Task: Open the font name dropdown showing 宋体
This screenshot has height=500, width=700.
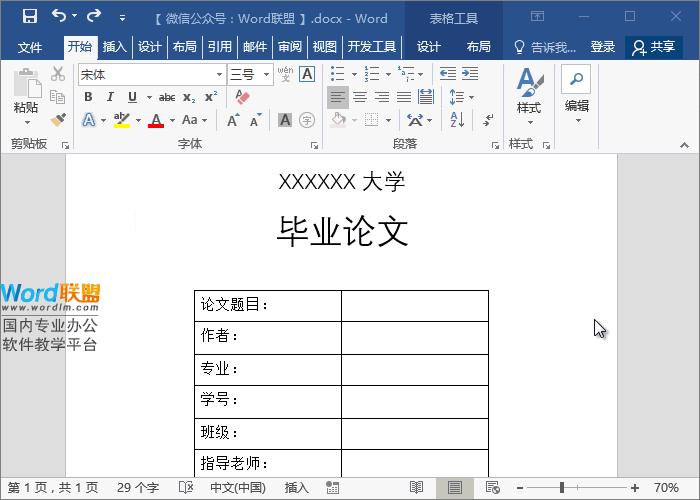Action: (219, 75)
